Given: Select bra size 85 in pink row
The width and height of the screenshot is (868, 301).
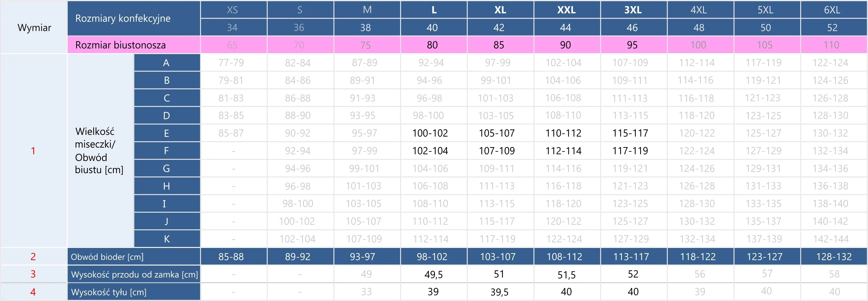Looking at the screenshot, I should pyautogui.click(x=499, y=45).
